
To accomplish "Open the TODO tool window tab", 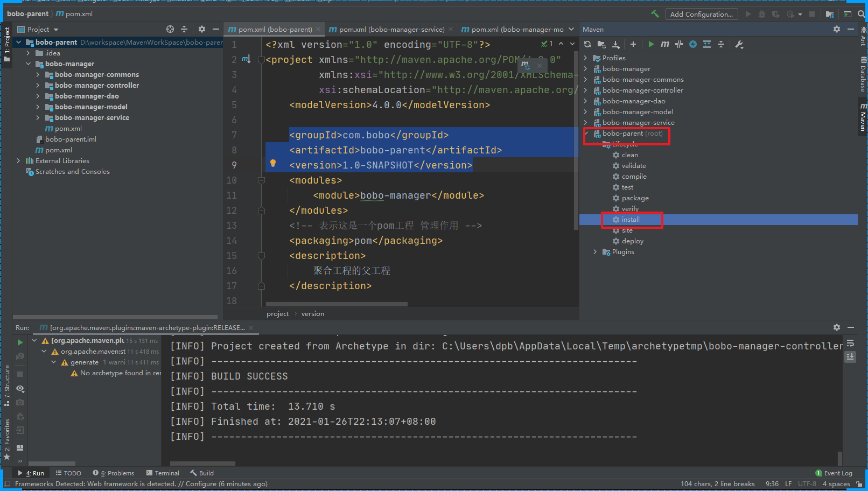I will point(68,473).
